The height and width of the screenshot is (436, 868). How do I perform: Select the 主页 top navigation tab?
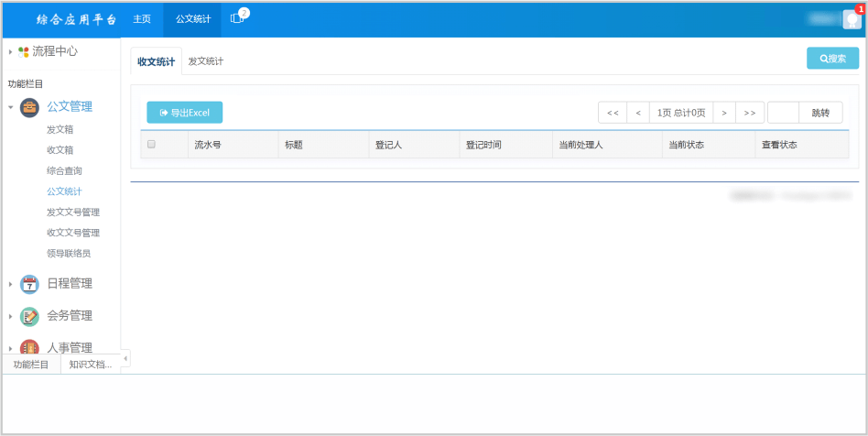pos(142,19)
